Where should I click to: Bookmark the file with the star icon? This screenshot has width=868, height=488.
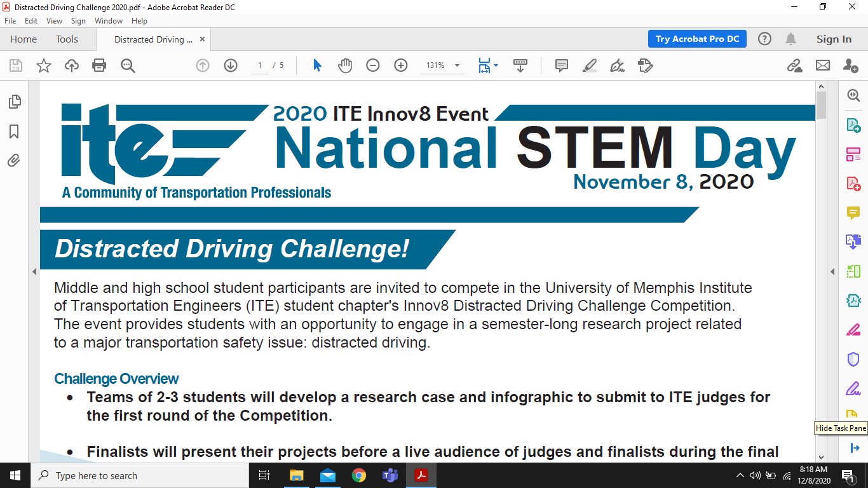point(44,65)
